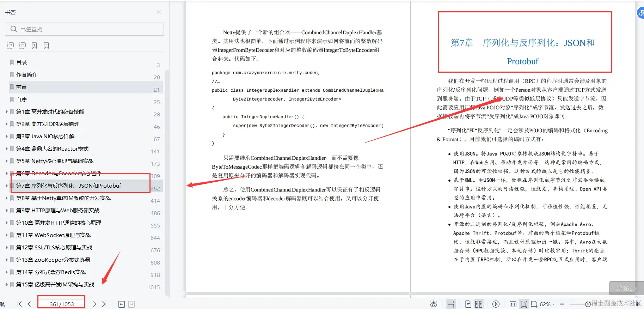Viewport: 644px width, 309px height.
Task: Go to the next page
Action: tap(94, 304)
